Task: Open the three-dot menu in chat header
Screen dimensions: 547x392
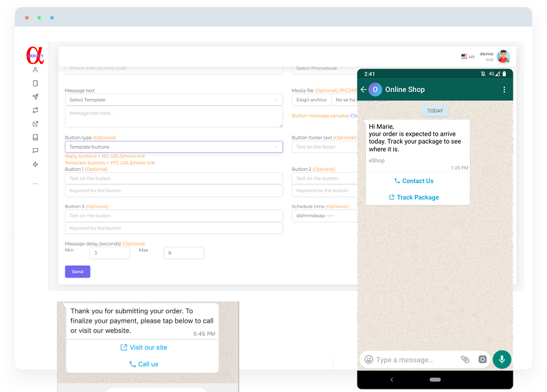Action: click(504, 90)
